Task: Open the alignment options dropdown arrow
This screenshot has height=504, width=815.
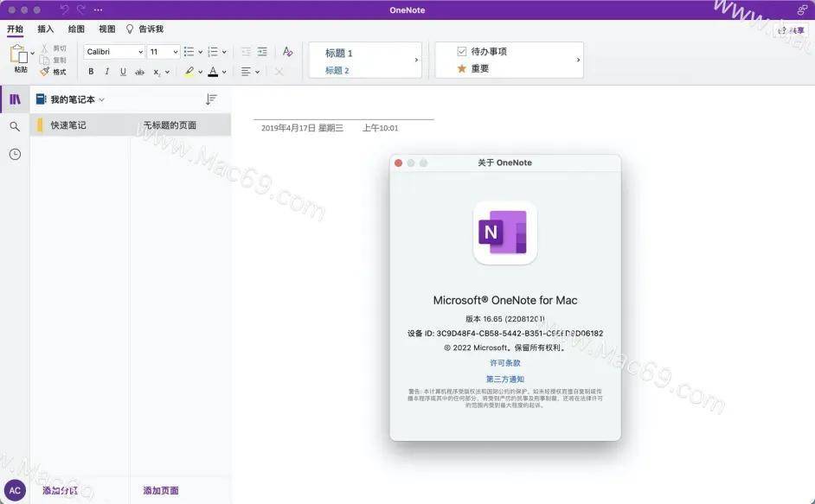Action: (x=257, y=73)
